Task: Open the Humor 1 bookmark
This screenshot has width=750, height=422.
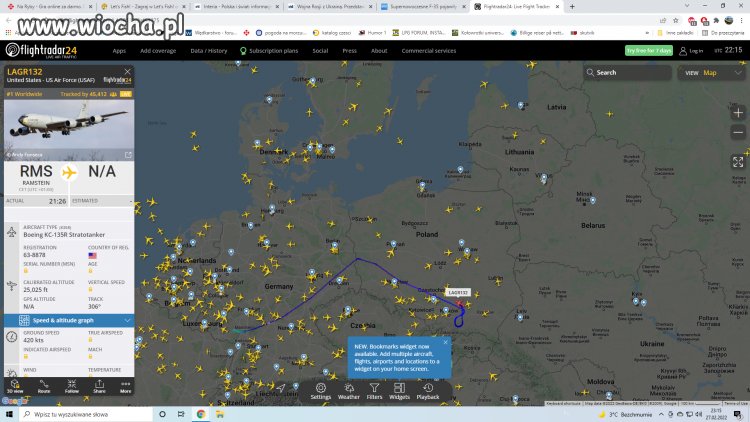Action: (x=373, y=33)
